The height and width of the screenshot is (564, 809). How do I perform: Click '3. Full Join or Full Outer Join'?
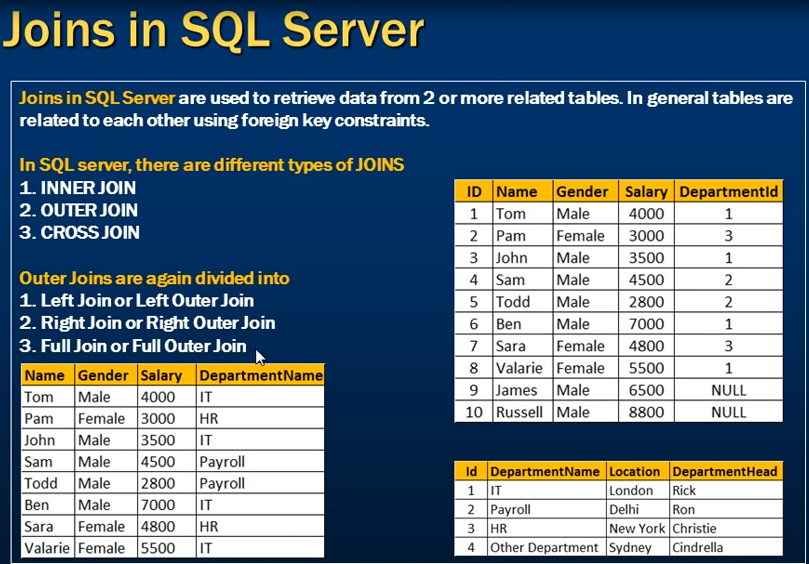pyautogui.click(x=133, y=346)
